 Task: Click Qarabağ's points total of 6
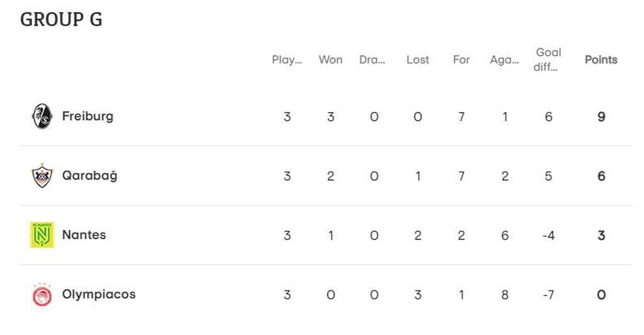click(x=601, y=176)
